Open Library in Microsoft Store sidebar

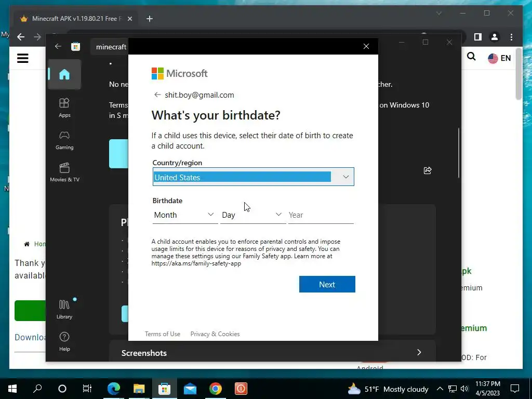[64, 310]
